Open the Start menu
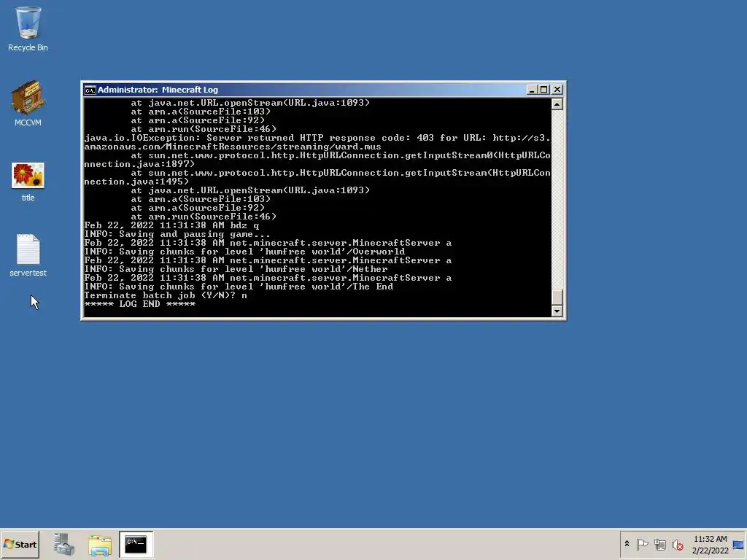The image size is (747, 560). pyautogui.click(x=20, y=544)
